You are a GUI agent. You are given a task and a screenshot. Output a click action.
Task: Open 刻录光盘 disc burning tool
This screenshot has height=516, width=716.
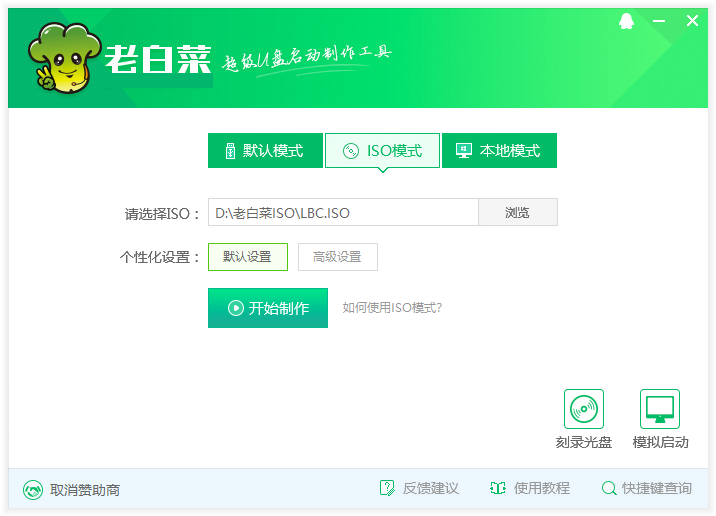point(584,409)
